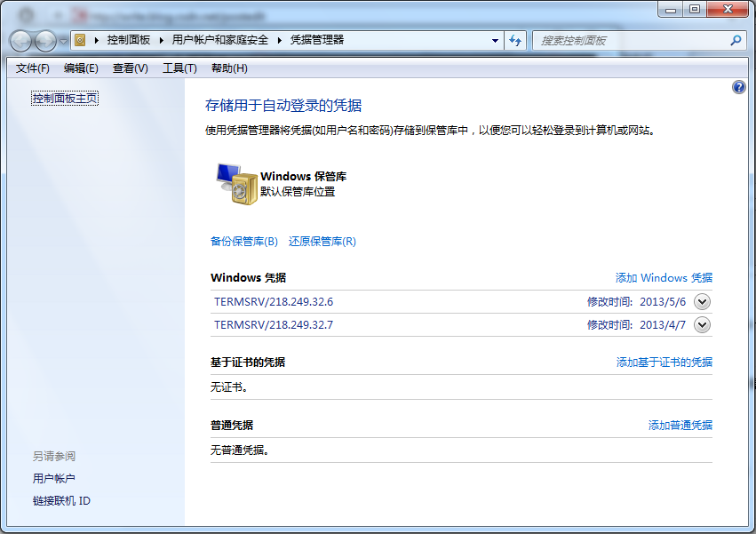
Task: Open TERMSRV/218.249.32.6 credential entry
Action: pyautogui.click(x=274, y=302)
